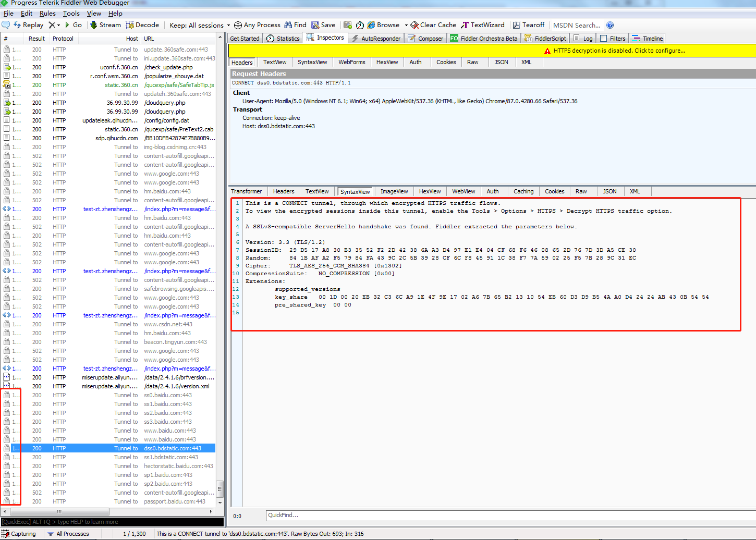
Task: Switch to the AutoResponder tab
Action: pos(376,39)
